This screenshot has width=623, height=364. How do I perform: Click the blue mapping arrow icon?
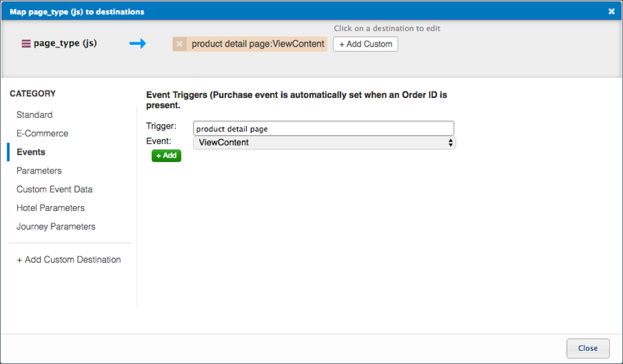138,44
